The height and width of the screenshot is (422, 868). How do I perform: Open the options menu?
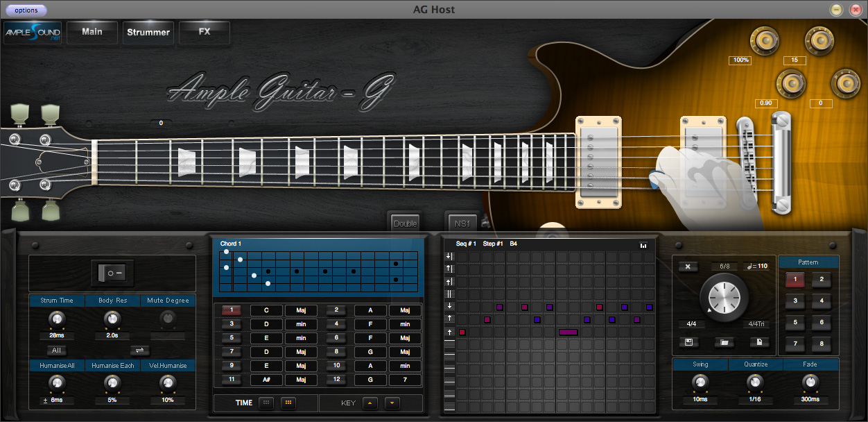(26, 10)
